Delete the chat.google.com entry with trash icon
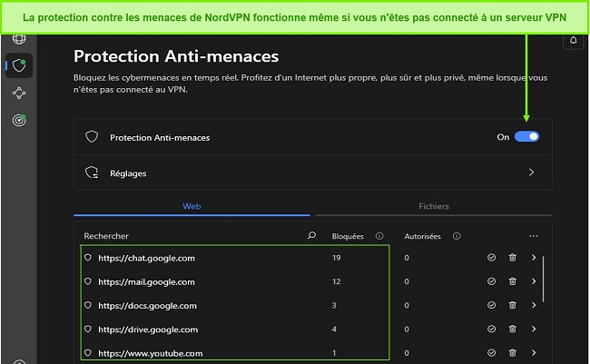Viewport: 590px width, 364px height. tap(513, 258)
